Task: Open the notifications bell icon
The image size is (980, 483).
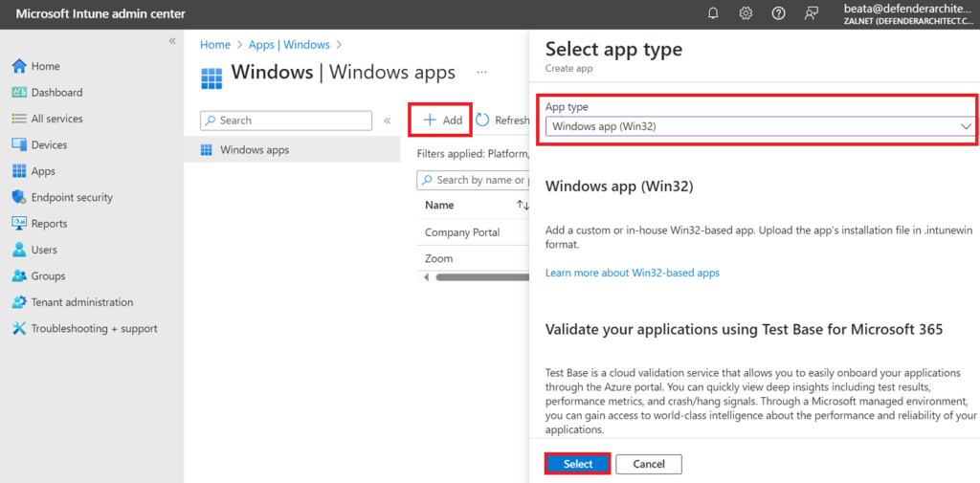Action: tap(713, 13)
